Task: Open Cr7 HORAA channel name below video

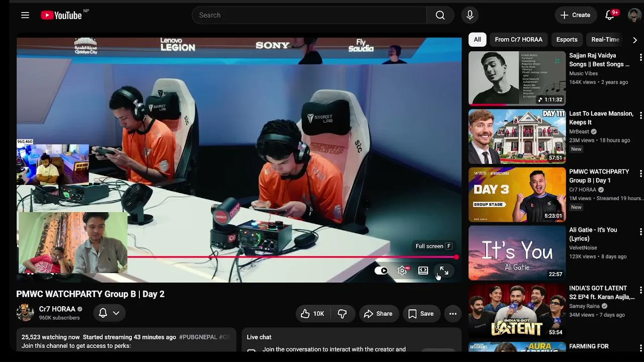Action: 57,309
